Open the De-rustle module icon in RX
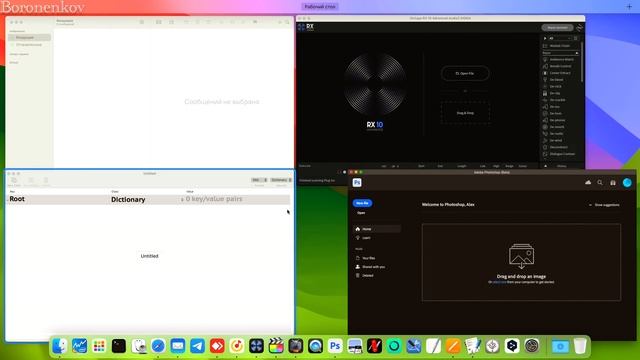Image resolution: width=640 pixels, height=360 pixels. (x=545, y=133)
